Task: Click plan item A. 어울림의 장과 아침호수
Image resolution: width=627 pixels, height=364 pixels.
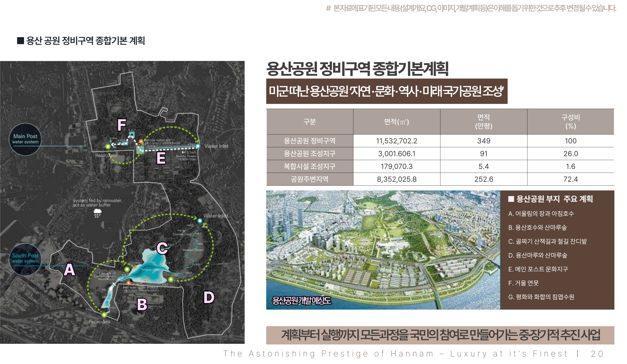Action: [x=541, y=213]
